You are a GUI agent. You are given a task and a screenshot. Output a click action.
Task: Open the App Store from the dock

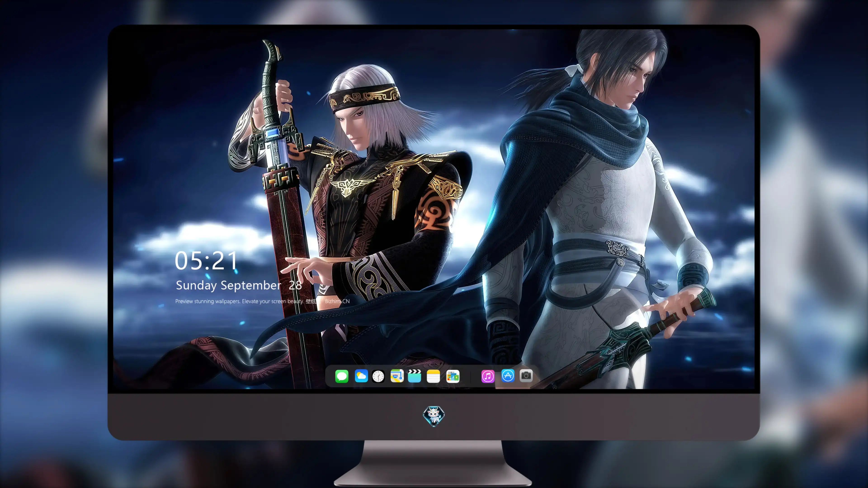click(508, 375)
